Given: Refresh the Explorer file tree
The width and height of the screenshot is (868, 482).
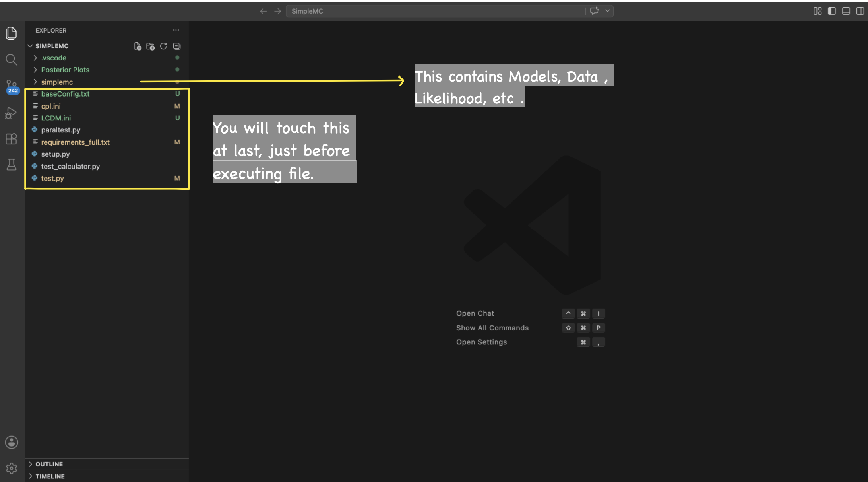Looking at the screenshot, I should [x=163, y=46].
